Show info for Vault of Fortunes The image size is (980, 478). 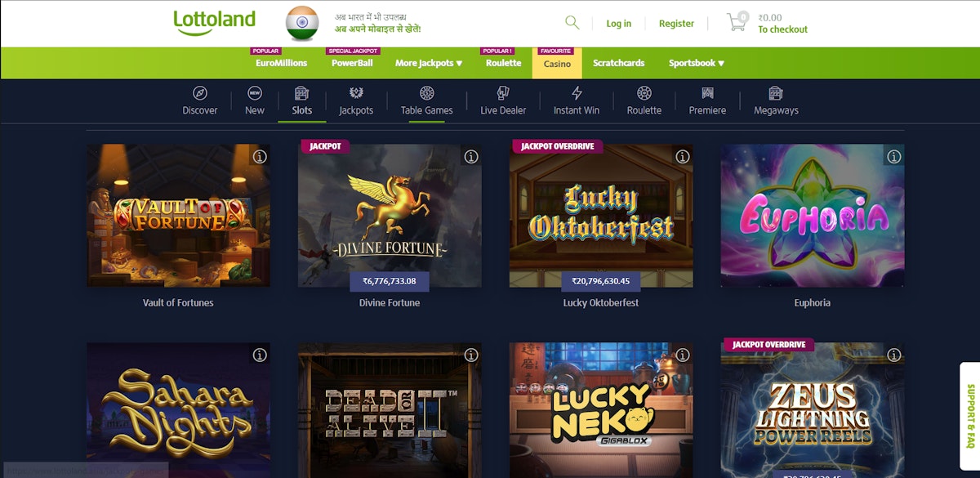(260, 156)
